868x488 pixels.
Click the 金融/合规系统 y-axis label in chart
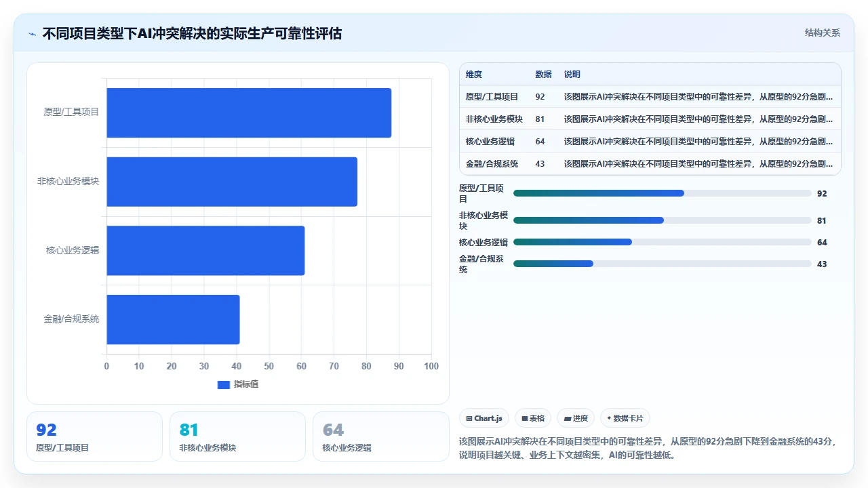pyautogui.click(x=71, y=319)
